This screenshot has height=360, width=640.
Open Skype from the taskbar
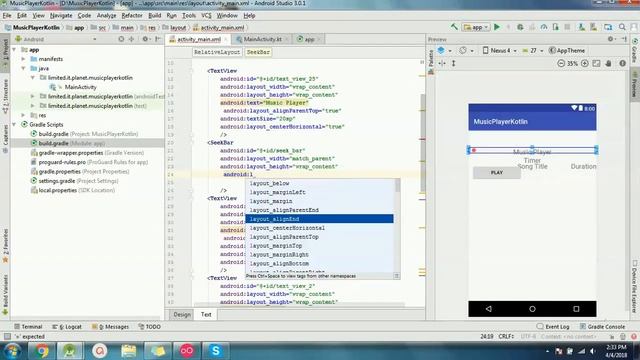click(216, 351)
